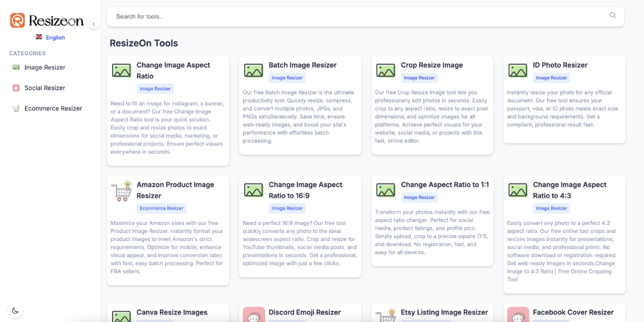
Task: Click the Change Aspect Ratio to 1:1 icon
Action: (386, 190)
